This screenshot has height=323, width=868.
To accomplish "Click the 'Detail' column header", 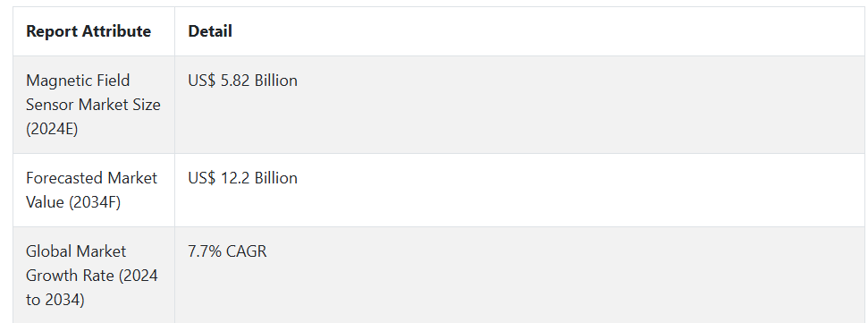I will 210,31.
